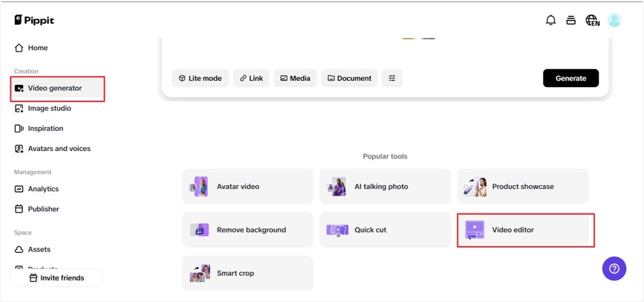Click the Pippit logo
The height and width of the screenshot is (302, 644).
coord(33,20)
